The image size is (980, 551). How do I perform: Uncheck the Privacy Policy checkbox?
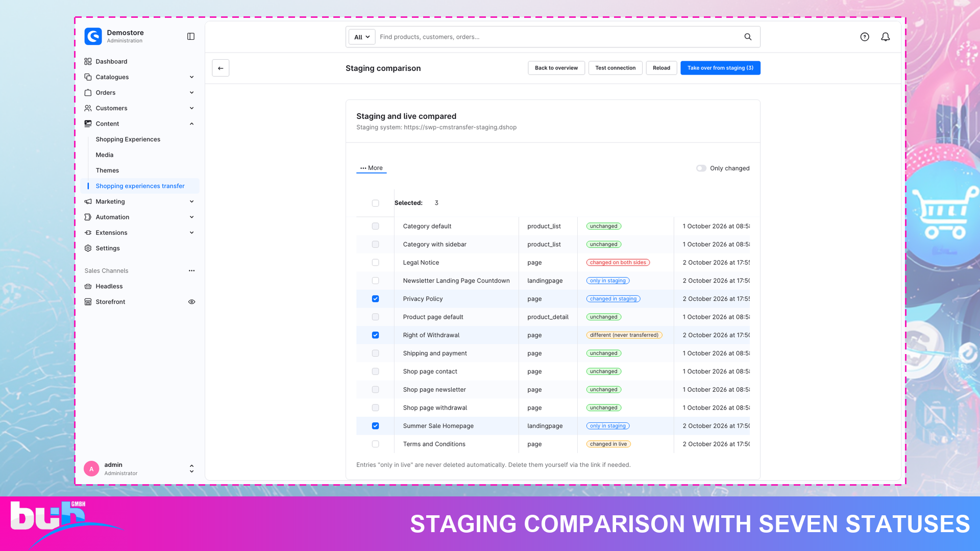point(376,299)
